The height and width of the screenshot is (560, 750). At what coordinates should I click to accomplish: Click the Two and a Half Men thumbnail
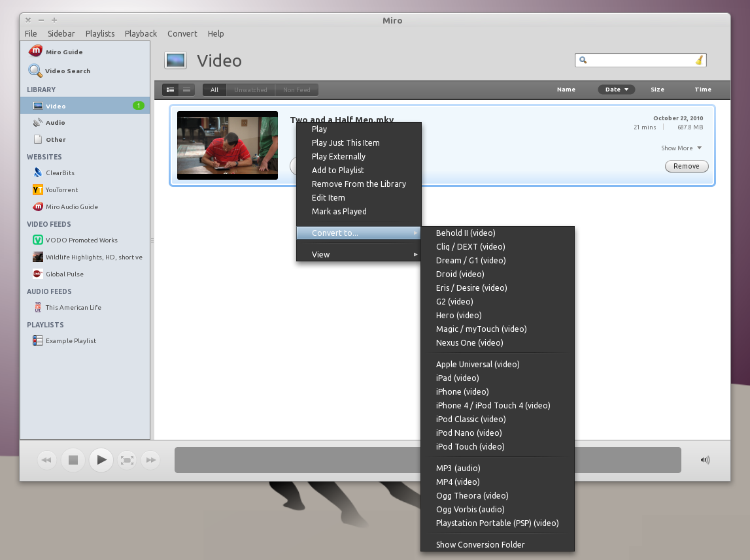click(227, 145)
